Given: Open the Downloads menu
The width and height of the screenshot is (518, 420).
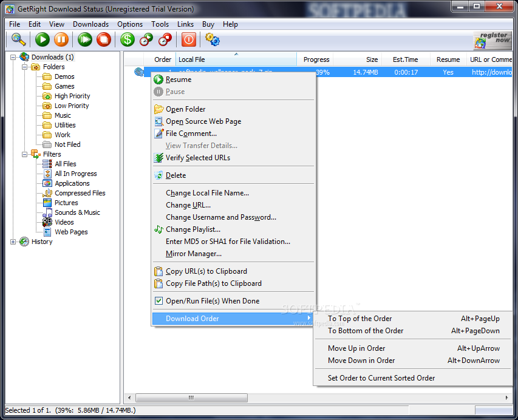Looking at the screenshot, I should tap(90, 24).
